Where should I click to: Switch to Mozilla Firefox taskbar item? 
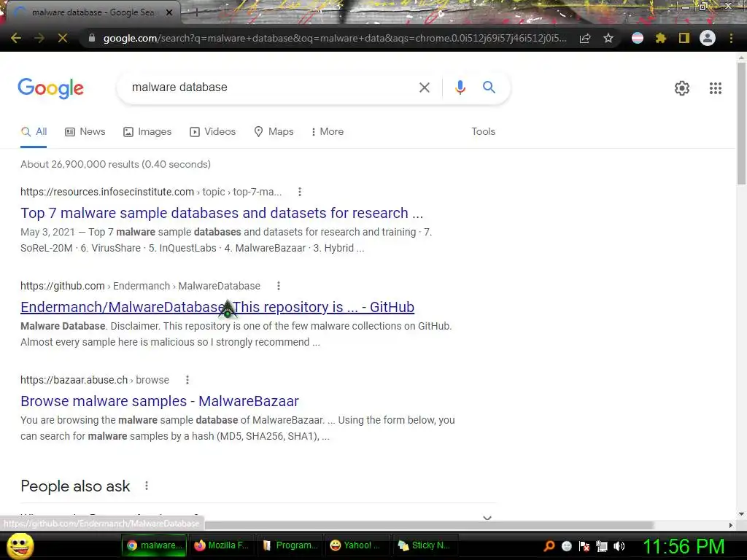[222, 545]
